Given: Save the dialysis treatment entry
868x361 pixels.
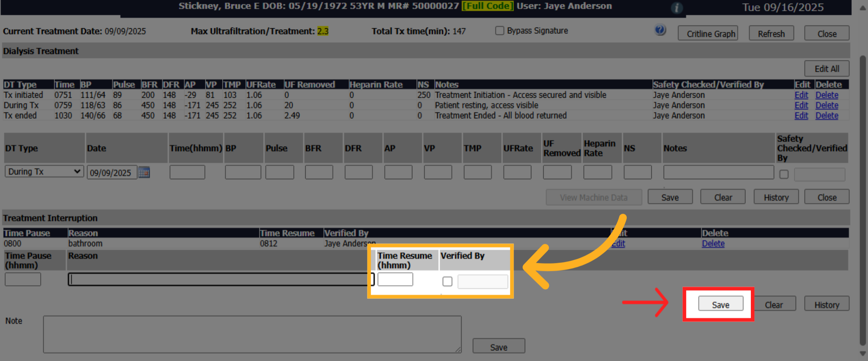Looking at the screenshot, I should [670, 197].
